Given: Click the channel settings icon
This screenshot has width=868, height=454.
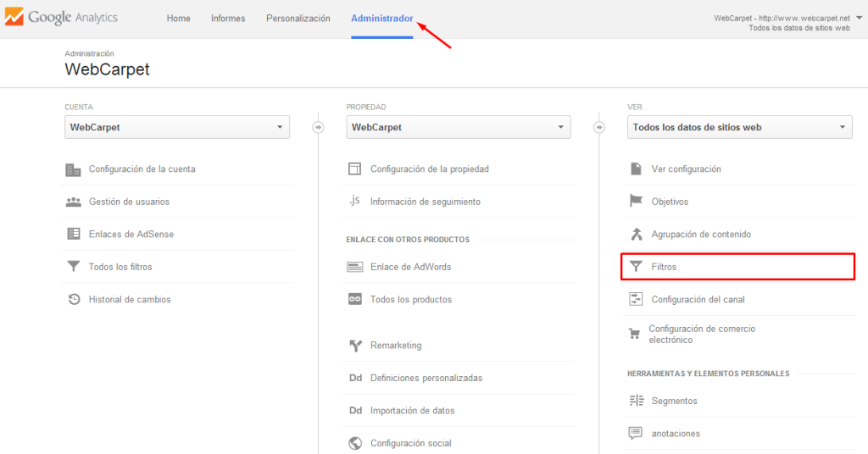Looking at the screenshot, I should tap(636, 299).
